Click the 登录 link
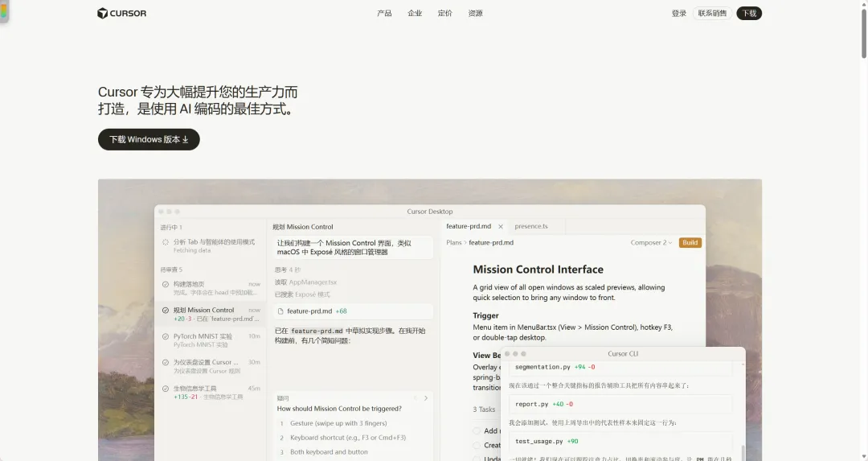 pyautogui.click(x=678, y=14)
